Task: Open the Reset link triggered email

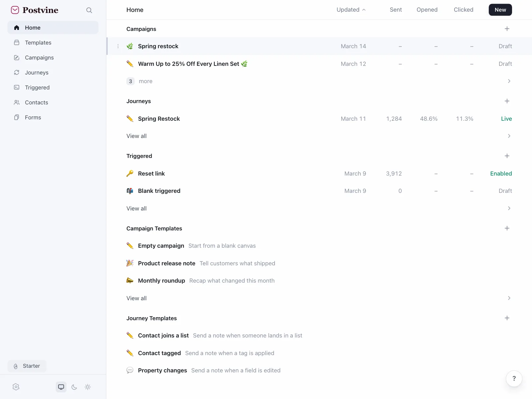Action: click(319, 174)
